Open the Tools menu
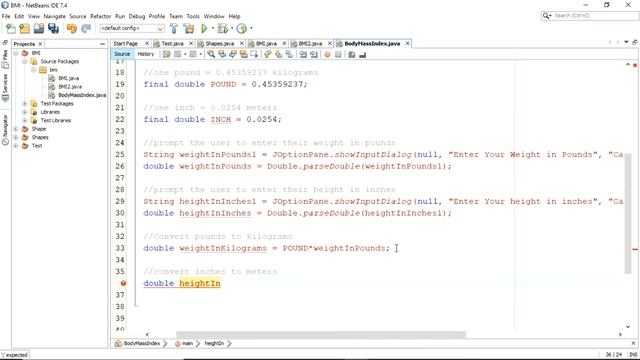 [x=193, y=16]
